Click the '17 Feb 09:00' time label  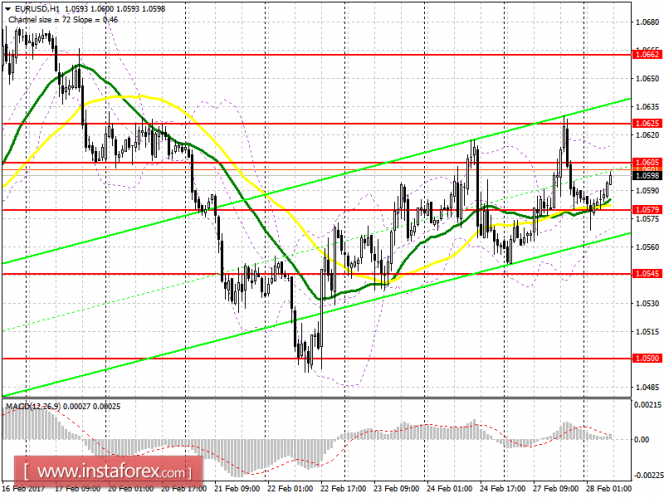pyautogui.click(x=78, y=488)
